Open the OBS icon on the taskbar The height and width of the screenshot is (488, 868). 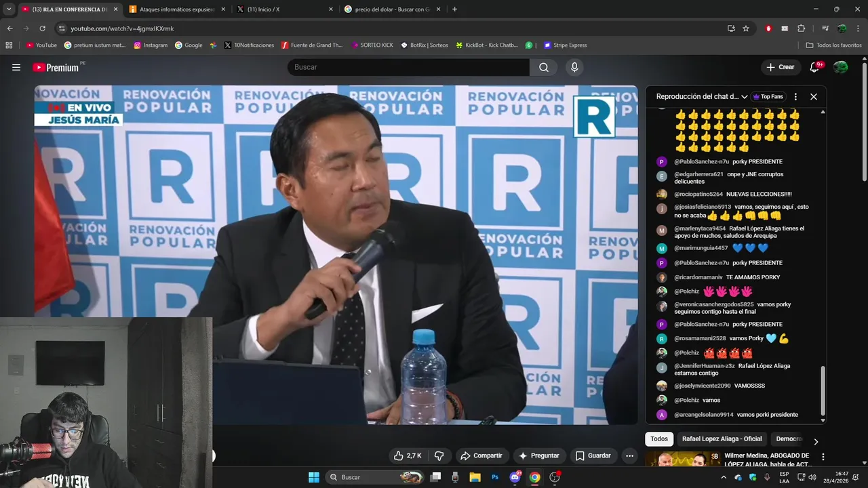555,477
